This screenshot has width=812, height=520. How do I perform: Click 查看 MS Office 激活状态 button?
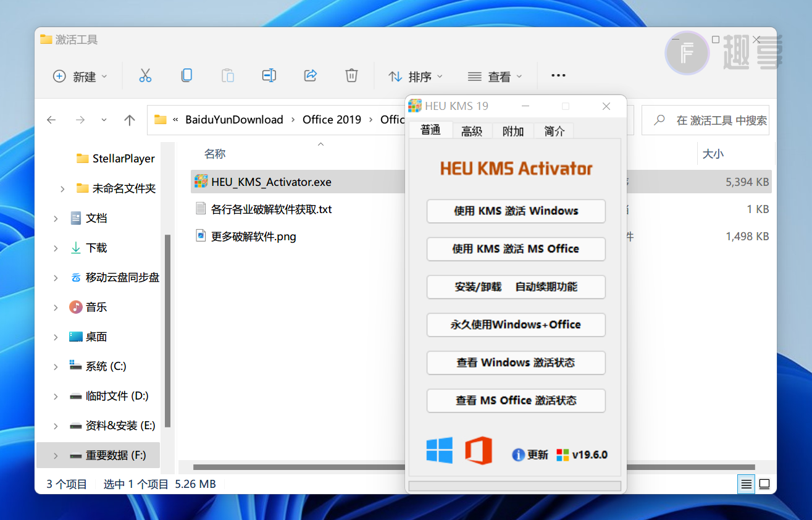[516, 400]
